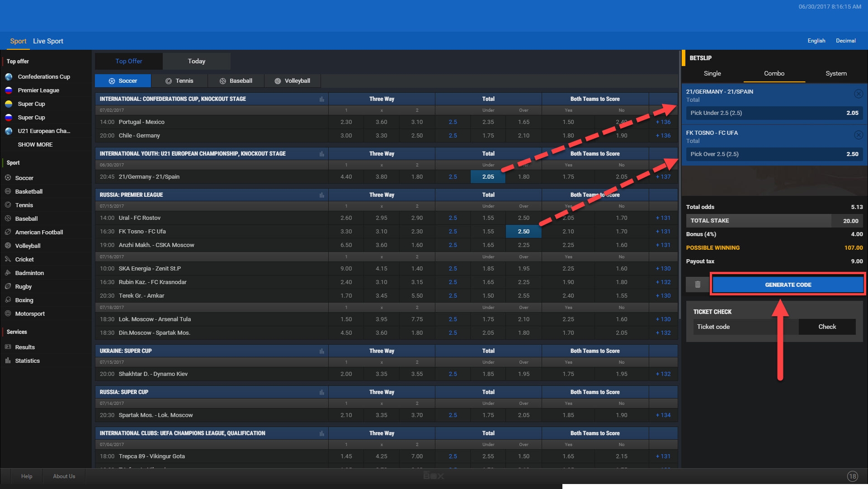Viewport: 868px width, 489px height.
Task: Switch to the Today tab
Action: 196,61
